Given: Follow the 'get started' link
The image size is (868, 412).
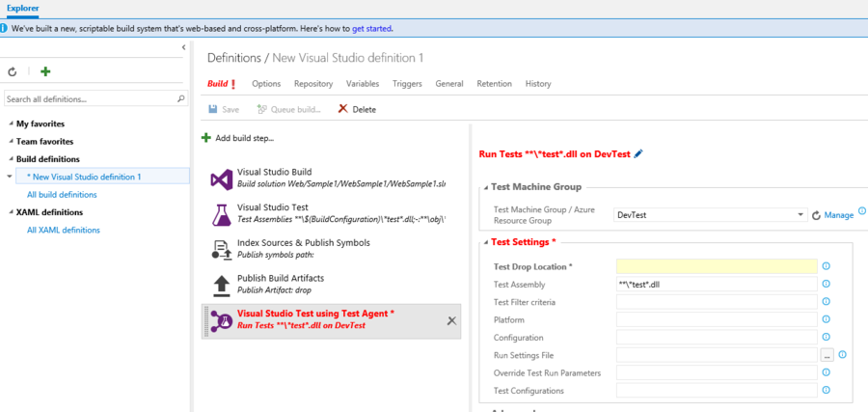Looking at the screenshot, I should click(372, 28).
